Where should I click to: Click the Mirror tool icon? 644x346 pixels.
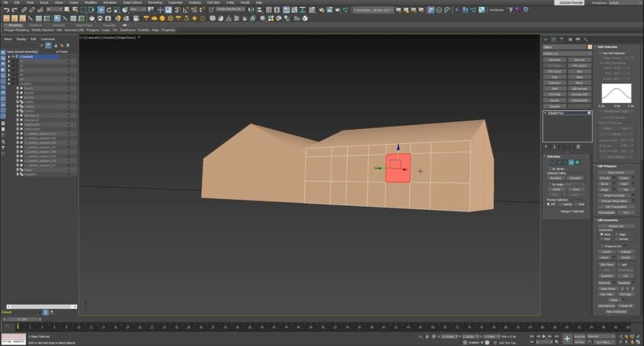click(x=252, y=10)
